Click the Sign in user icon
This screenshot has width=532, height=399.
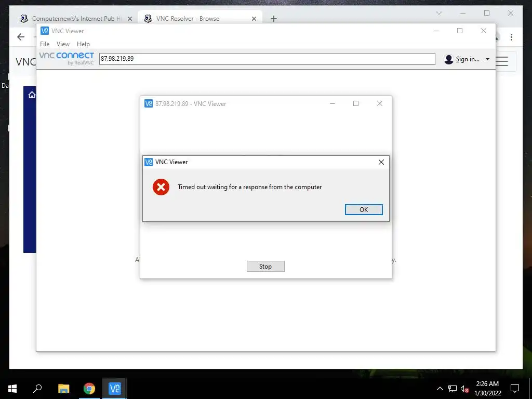click(x=448, y=59)
